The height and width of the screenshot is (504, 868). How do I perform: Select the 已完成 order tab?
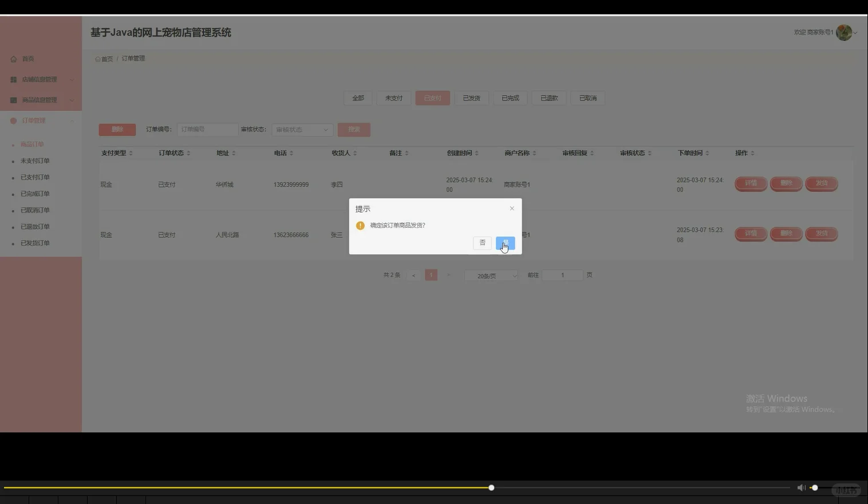tap(510, 99)
